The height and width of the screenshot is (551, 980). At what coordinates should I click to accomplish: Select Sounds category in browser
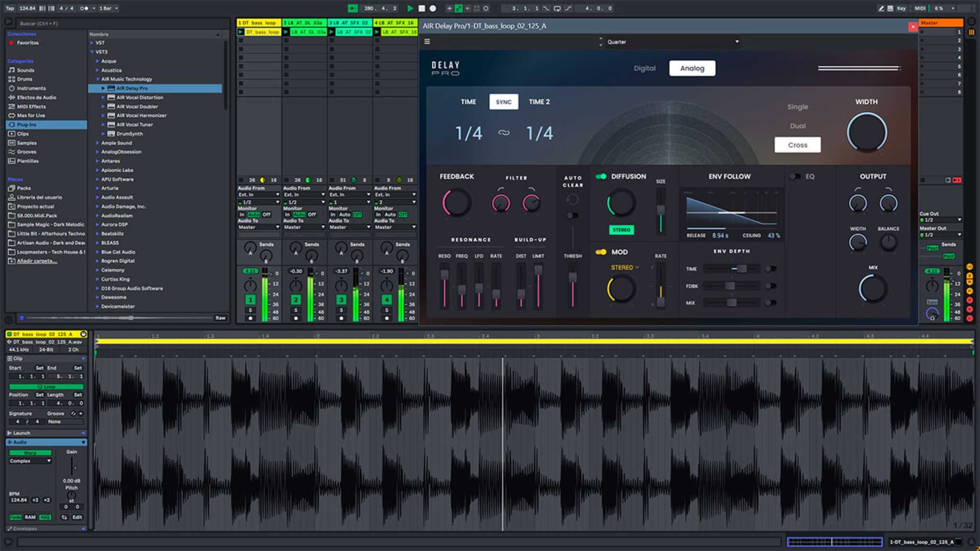tap(25, 70)
